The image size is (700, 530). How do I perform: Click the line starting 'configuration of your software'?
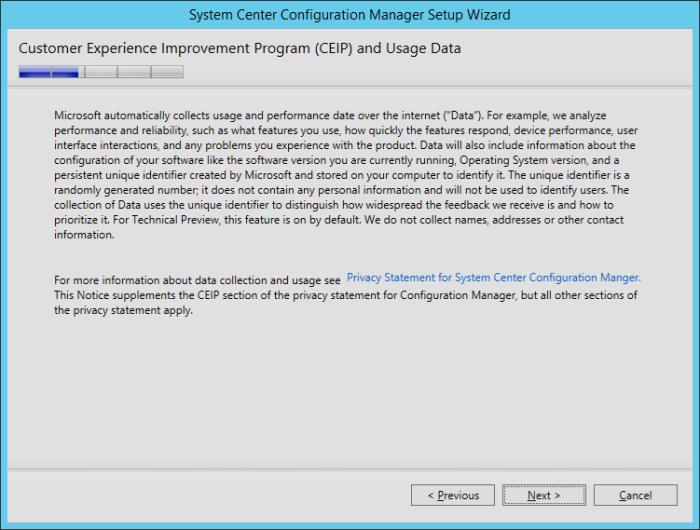tap(337, 160)
